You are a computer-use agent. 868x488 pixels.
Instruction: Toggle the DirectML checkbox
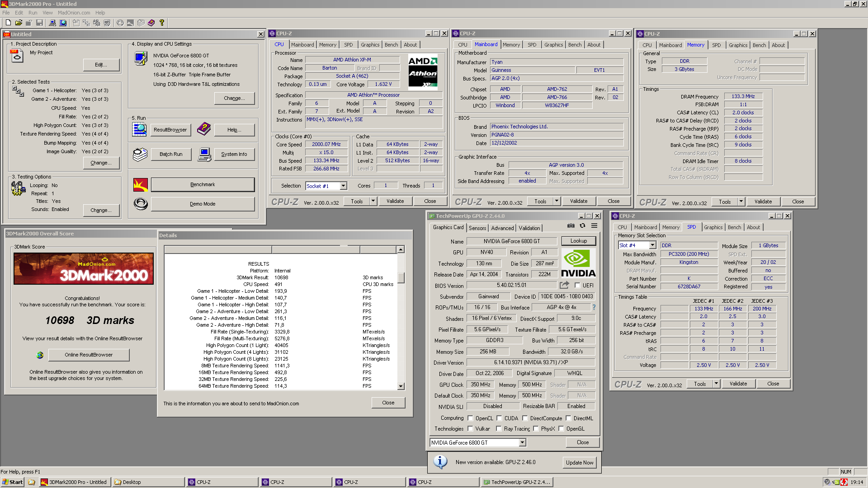point(568,418)
